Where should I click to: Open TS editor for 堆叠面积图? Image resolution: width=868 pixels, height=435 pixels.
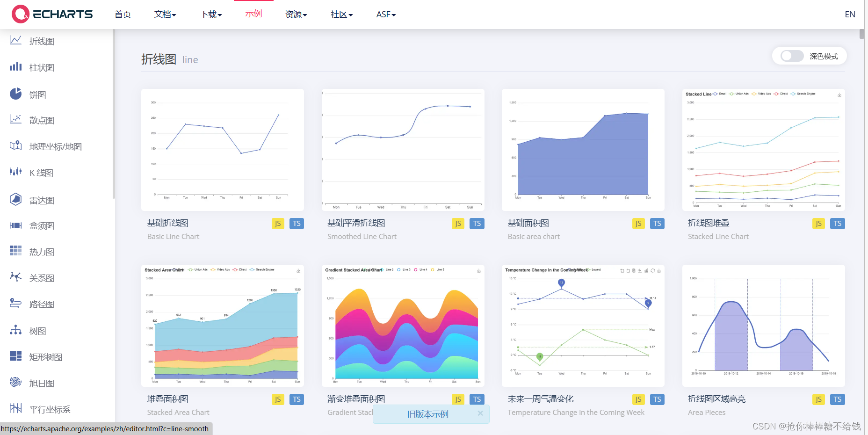tap(297, 399)
